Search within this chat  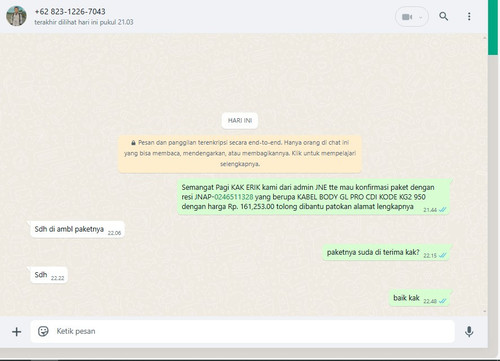pyautogui.click(x=443, y=16)
